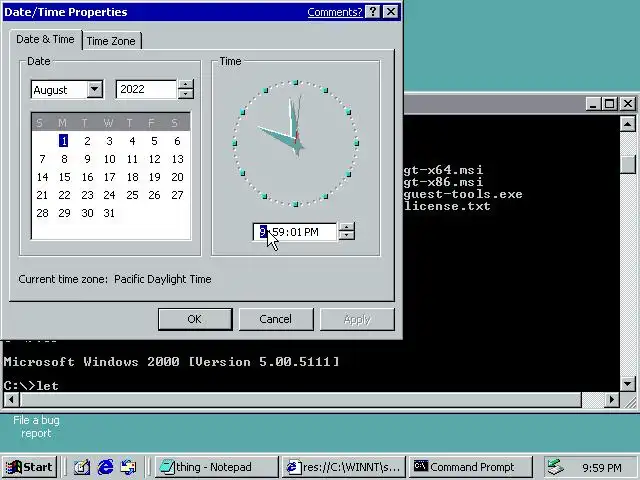
Task: Decrease the time with the down spinner
Action: click(347, 236)
